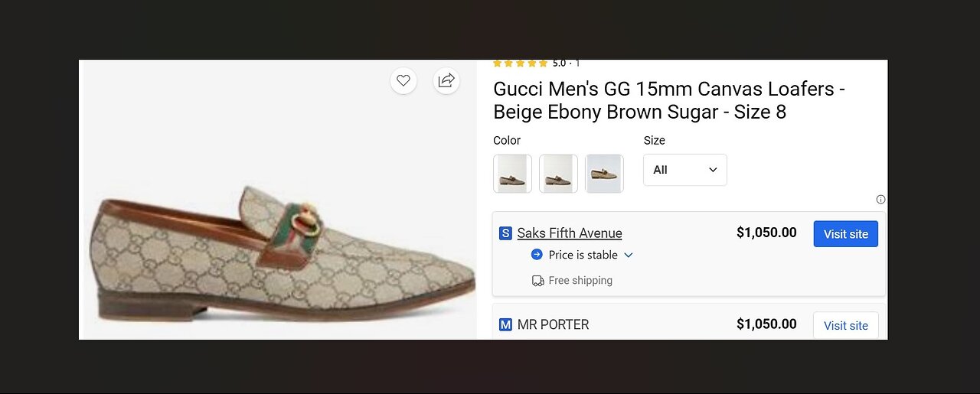Click the free shipping truck icon
980x394 pixels.
pyautogui.click(x=538, y=281)
